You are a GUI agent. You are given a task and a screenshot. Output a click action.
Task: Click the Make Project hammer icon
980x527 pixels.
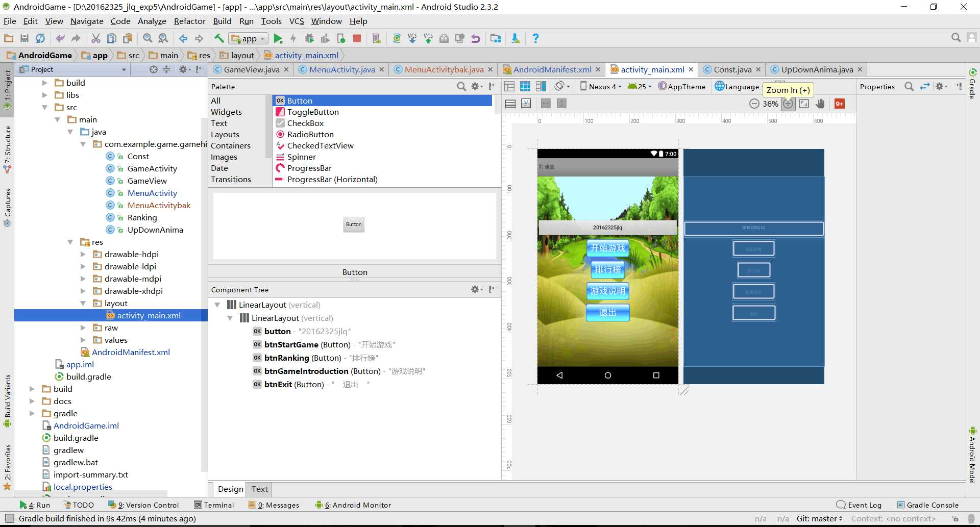219,38
